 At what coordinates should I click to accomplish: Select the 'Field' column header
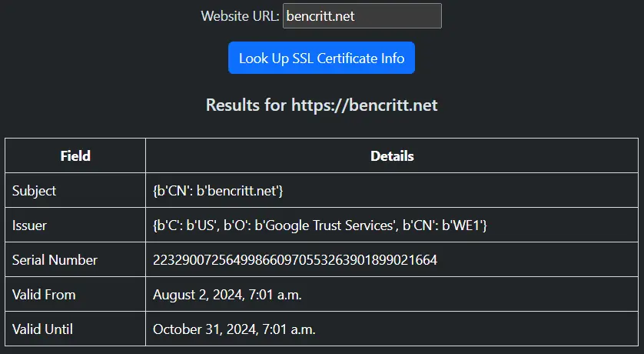[75, 155]
